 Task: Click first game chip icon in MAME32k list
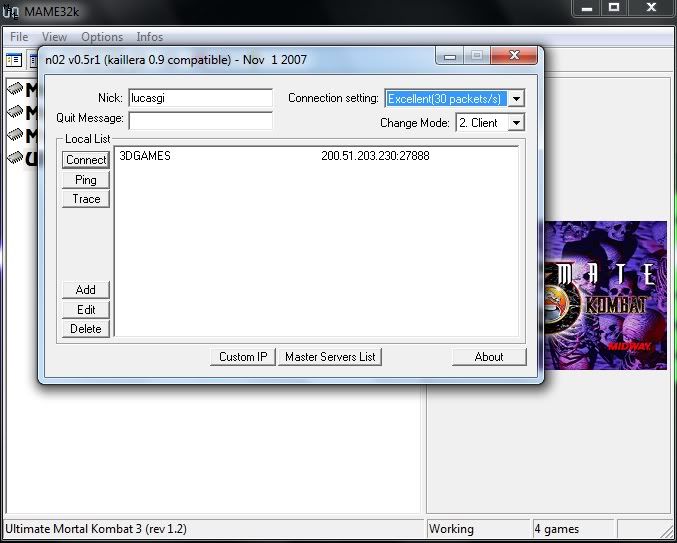(x=16, y=88)
